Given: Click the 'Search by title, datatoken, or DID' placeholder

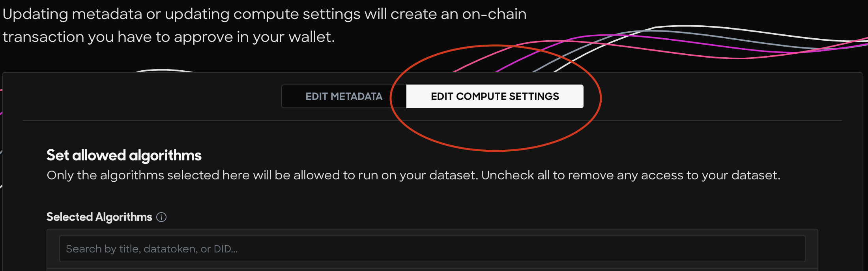Looking at the screenshot, I should pyautogui.click(x=152, y=249).
